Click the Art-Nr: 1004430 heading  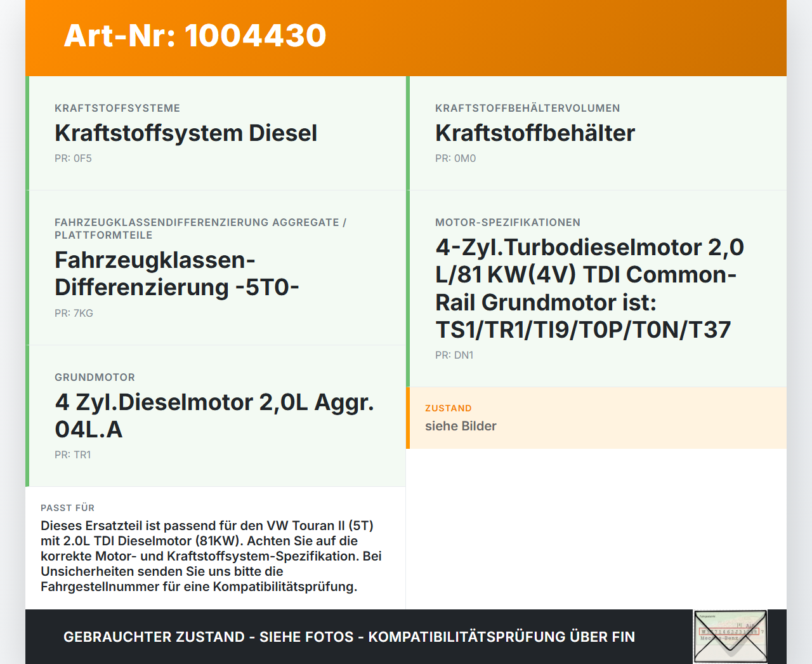(195, 36)
